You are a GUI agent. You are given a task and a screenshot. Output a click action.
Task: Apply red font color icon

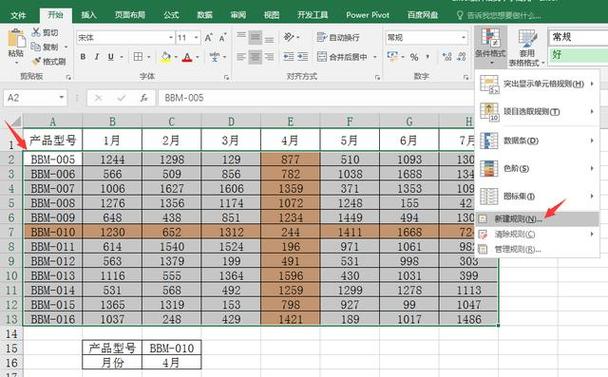click(x=187, y=57)
